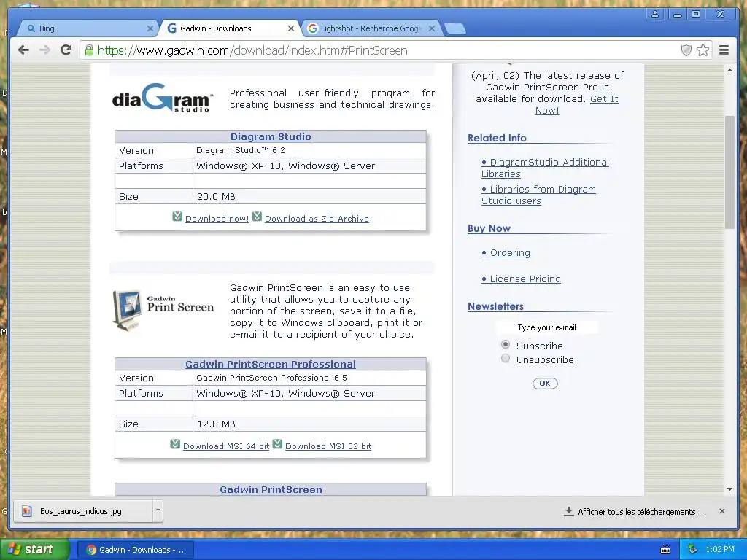Open a new tab with the new-tab button
Screen dimensions: 747x560
pyautogui.click(x=456, y=29)
